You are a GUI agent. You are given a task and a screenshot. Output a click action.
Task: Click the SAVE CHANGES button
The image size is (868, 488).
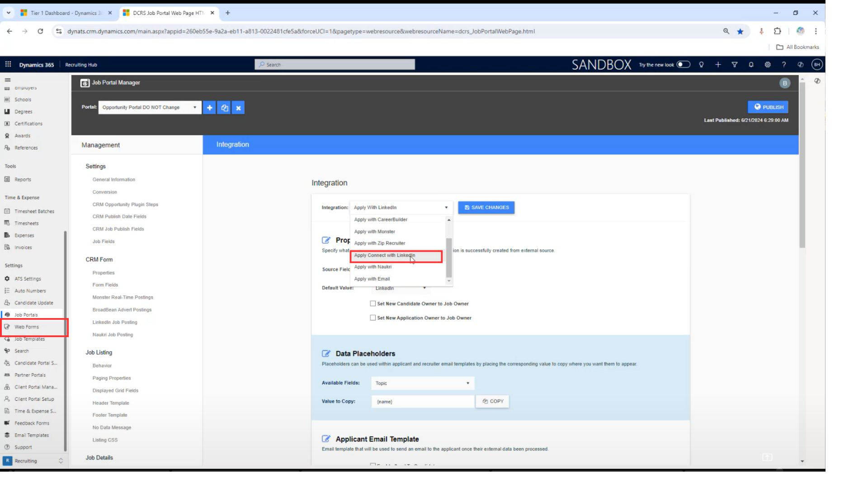coord(486,207)
